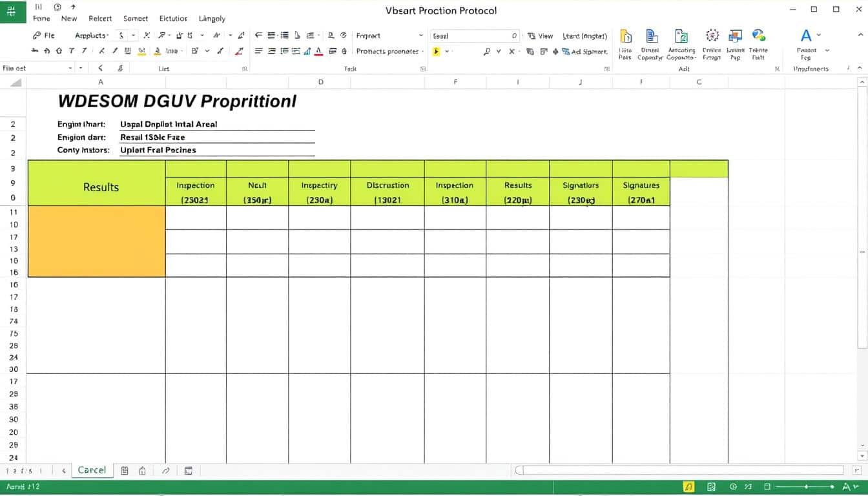Click the X delete icon in ribbon
This screenshot has width=868, height=496.
(x=512, y=51)
